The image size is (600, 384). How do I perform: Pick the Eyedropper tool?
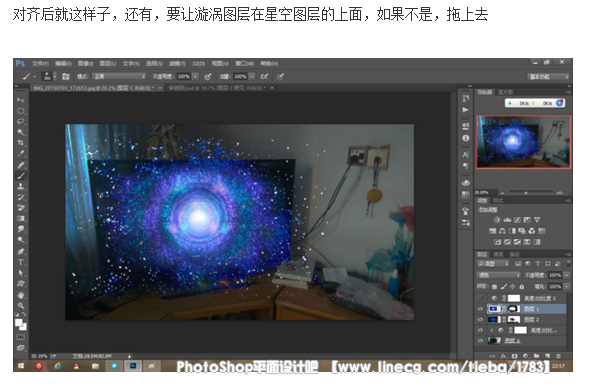[x=21, y=154]
